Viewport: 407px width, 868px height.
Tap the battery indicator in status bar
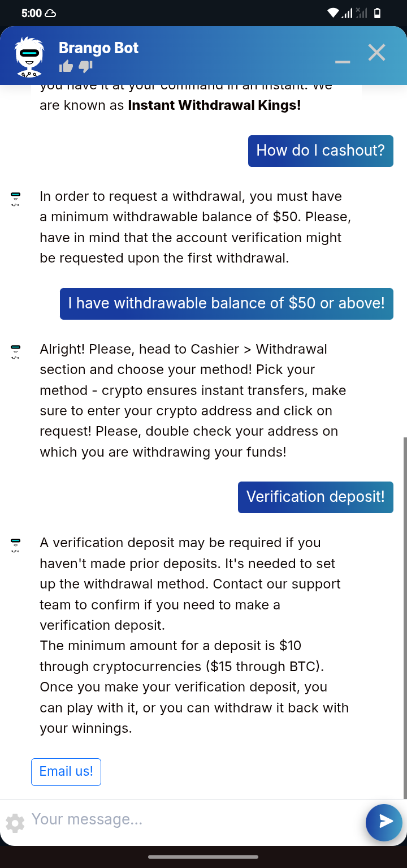378,13
